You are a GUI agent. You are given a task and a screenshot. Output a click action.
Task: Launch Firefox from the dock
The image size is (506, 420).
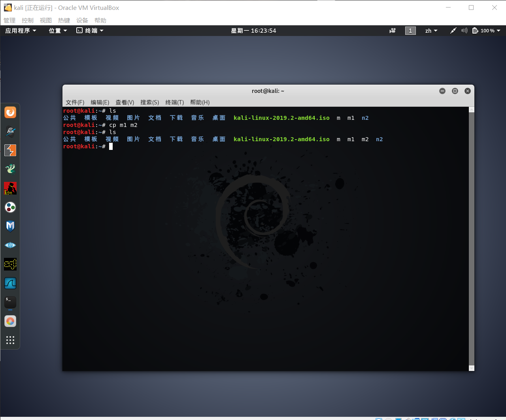coord(10,112)
